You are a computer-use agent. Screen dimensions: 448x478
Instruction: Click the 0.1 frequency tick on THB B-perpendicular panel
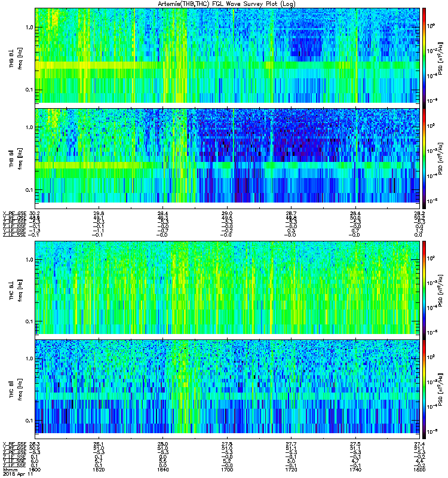(29, 90)
